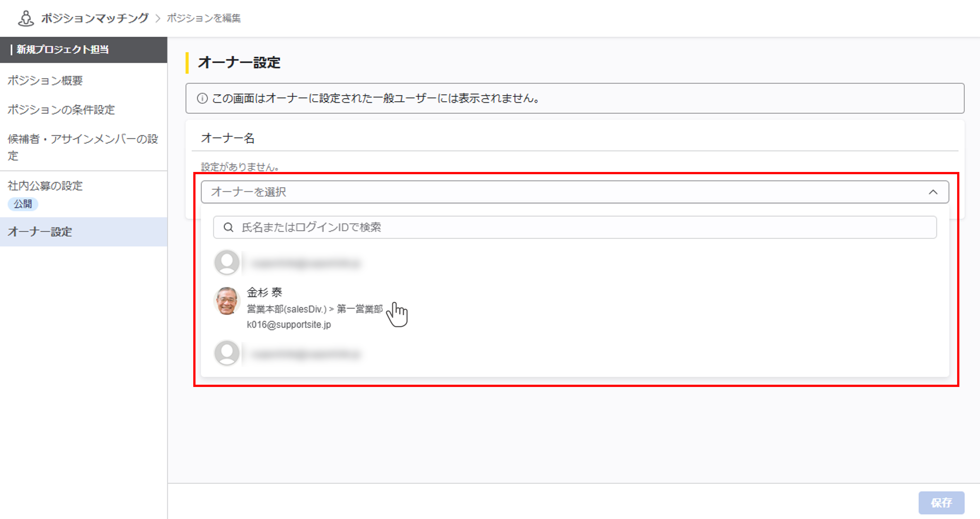Click the k016@supportsite.jp email text
Screen dimensions: 980x519
(289, 324)
